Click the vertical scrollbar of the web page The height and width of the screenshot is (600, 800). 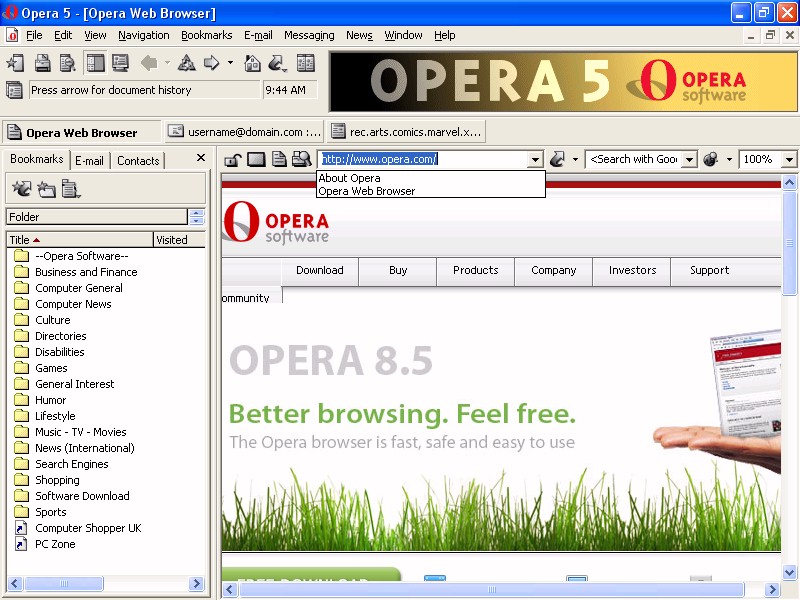point(789,377)
